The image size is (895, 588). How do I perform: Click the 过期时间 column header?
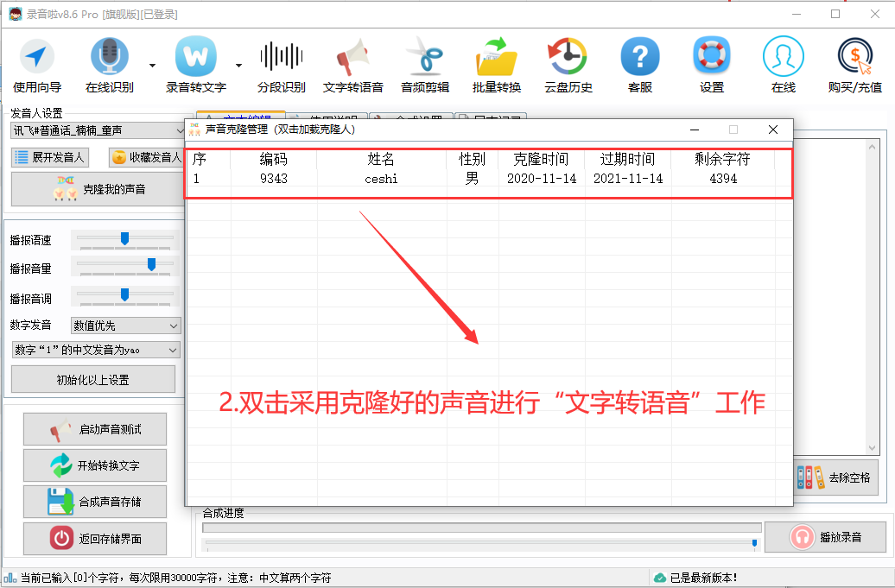627,159
